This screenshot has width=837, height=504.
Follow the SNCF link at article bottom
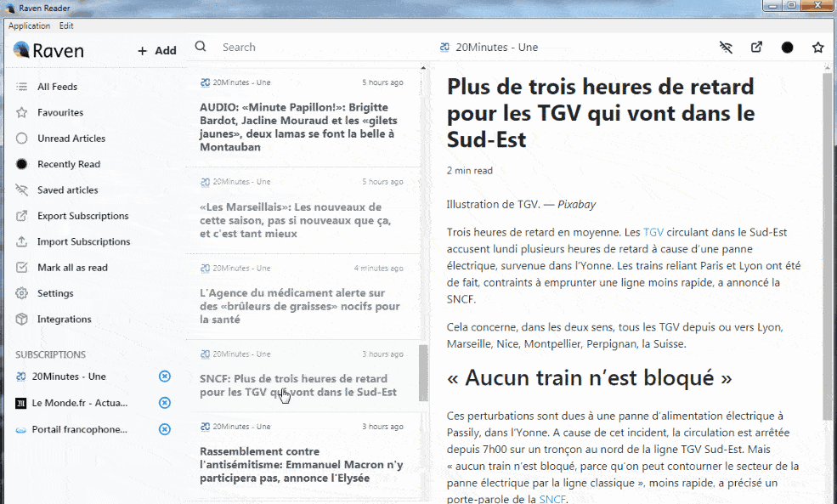click(552, 499)
